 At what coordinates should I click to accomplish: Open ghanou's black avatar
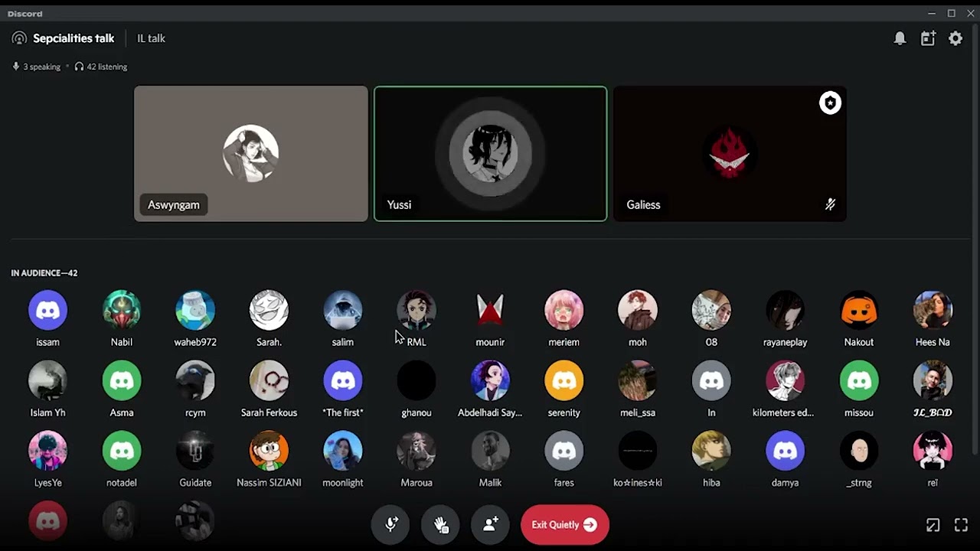click(x=416, y=380)
